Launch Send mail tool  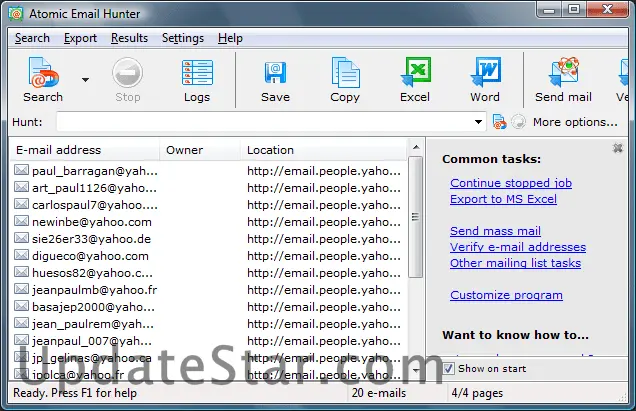563,79
